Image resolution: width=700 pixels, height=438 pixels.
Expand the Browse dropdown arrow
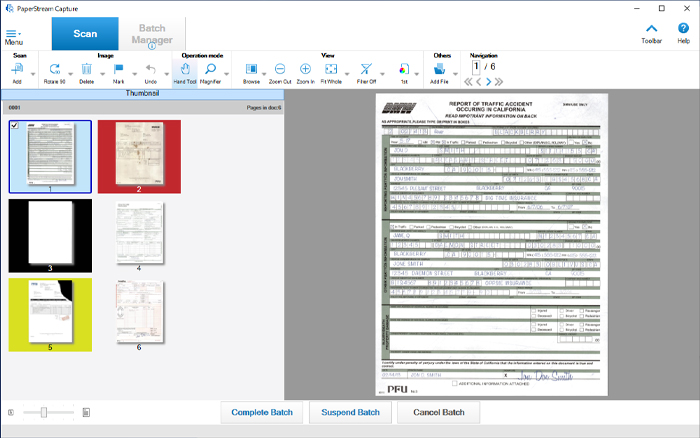pos(264,74)
